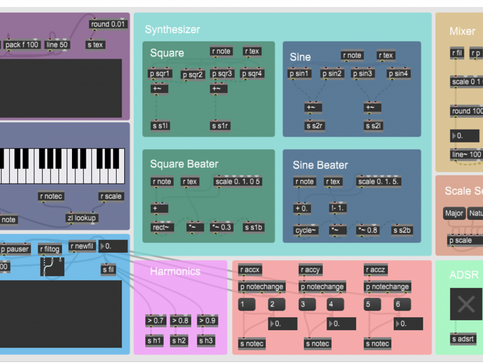Click the gate routing switch object beside r filtog
Image resolution: width=483 pixels, height=363 pixels.
click(52, 266)
